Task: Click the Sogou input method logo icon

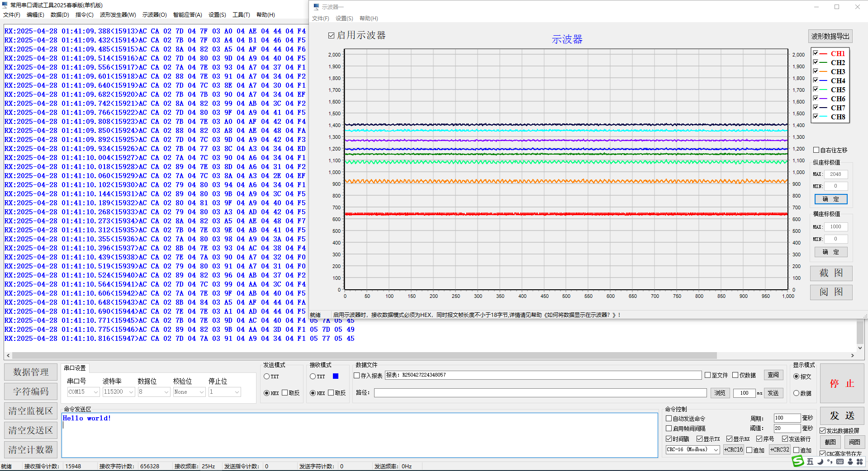Action: tap(798, 461)
